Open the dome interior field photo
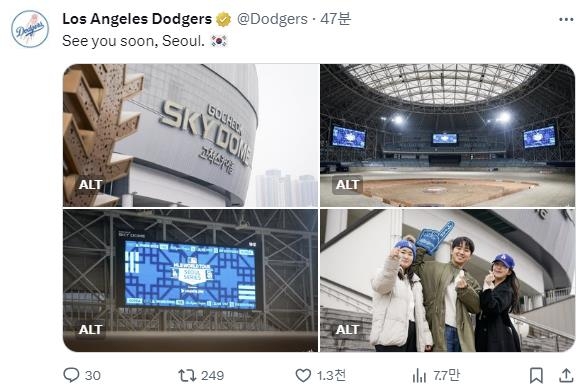This screenshot has height=392, width=588. coord(447,135)
